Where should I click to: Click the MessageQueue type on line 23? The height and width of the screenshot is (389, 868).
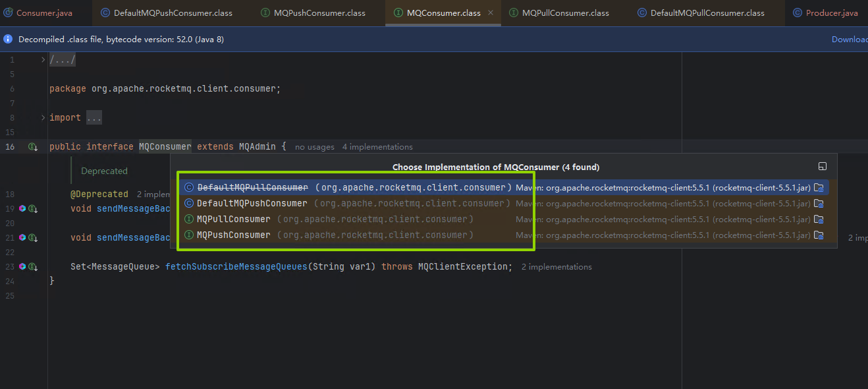point(123,266)
